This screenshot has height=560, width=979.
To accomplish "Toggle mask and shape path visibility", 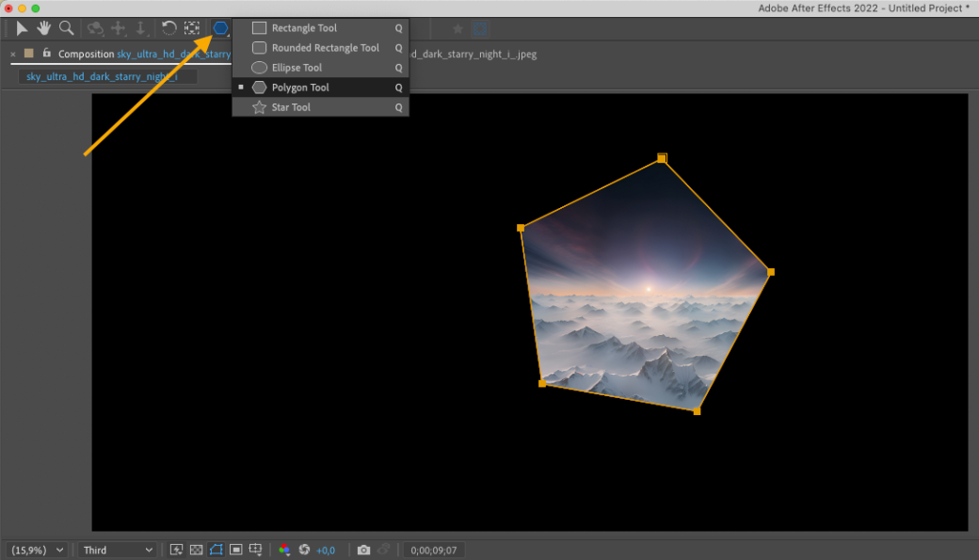I will pyautogui.click(x=217, y=550).
